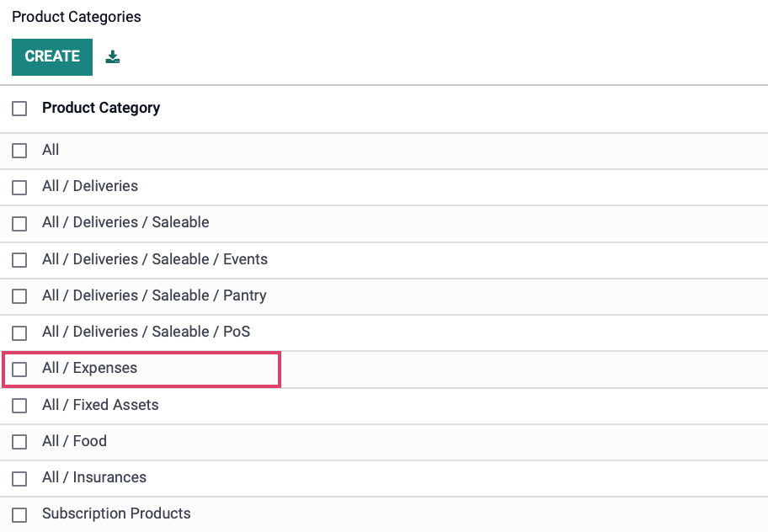Open the All / Expenses category
This screenshot has height=532, width=768.
pyautogui.click(x=89, y=368)
